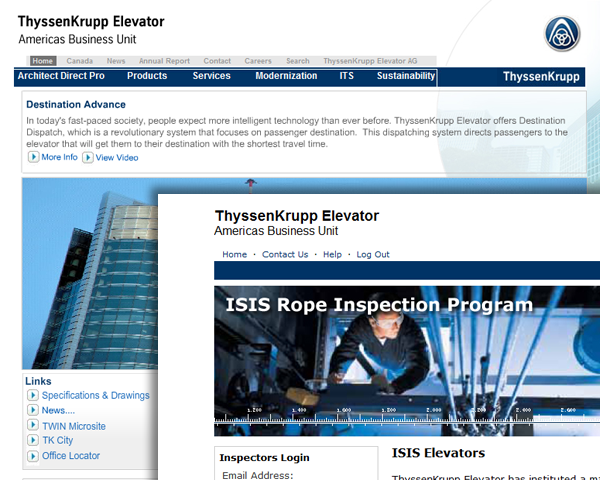The width and height of the screenshot is (600, 480).
Task: Open the Canada menu item
Action: (80, 61)
